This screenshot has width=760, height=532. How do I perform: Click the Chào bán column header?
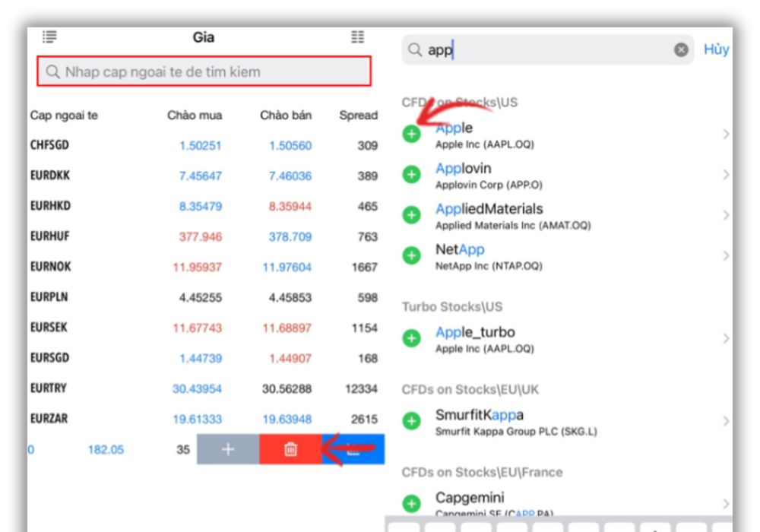pyautogui.click(x=286, y=116)
